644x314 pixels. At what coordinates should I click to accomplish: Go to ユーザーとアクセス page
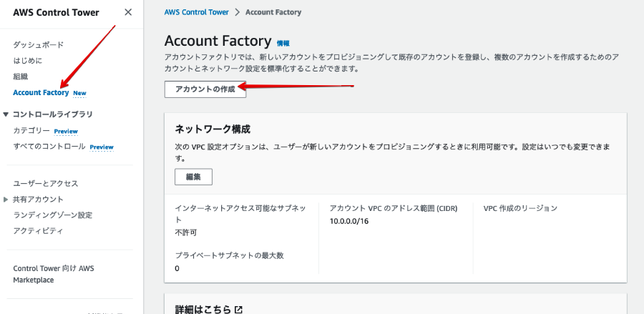pos(46,184)
